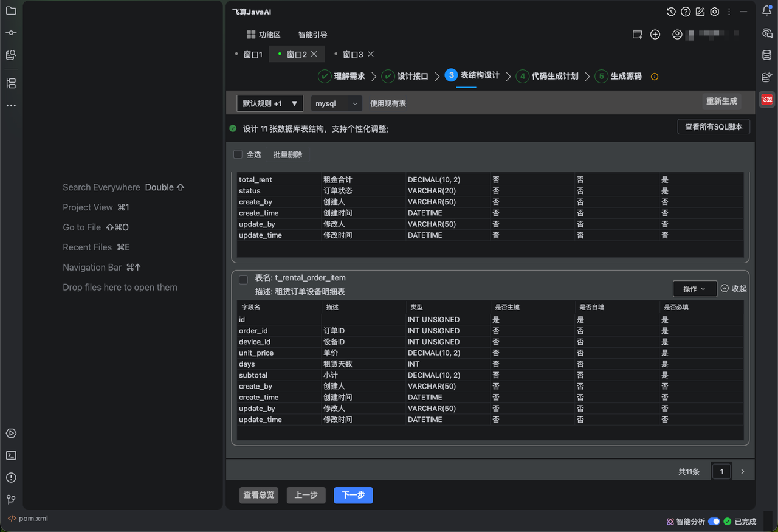Open the red 飞算 JavaAI plugin icon
Image resolution: width=778 pixels, height=532 pixels.
767,99
